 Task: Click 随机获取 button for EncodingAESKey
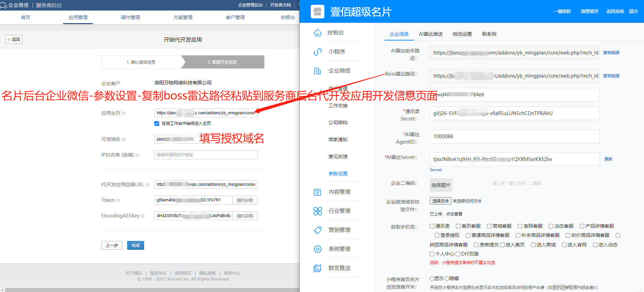click(x=245, y=216)
